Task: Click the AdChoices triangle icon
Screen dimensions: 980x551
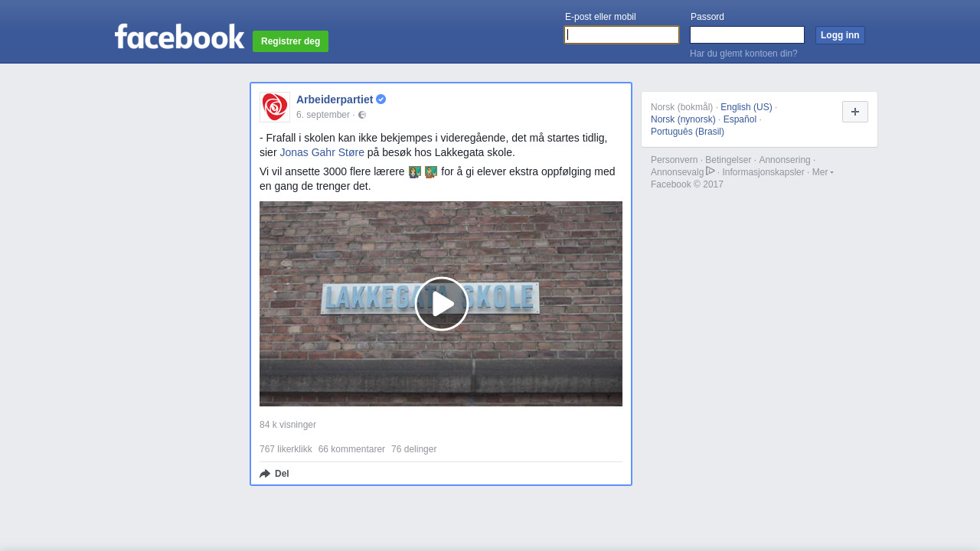Action: pyautogui.click(x=710, y=171)
